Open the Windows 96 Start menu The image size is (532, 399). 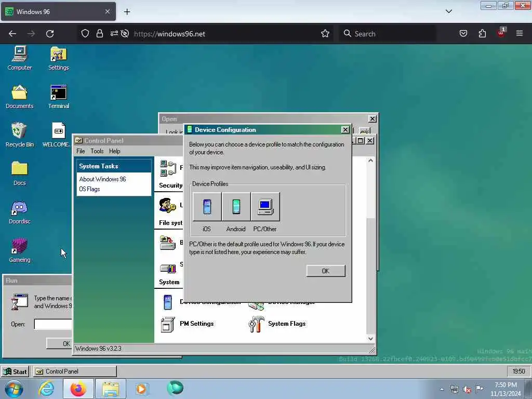point(15,371)
